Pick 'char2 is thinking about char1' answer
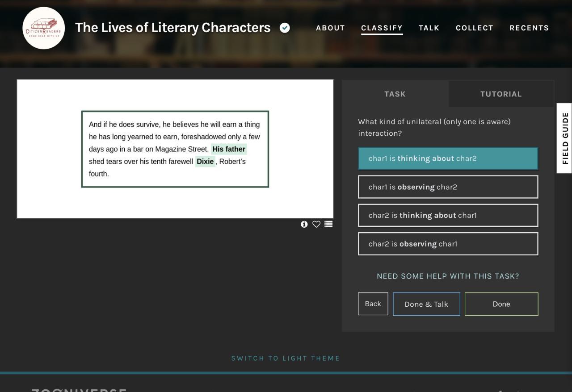 [448, 215]
